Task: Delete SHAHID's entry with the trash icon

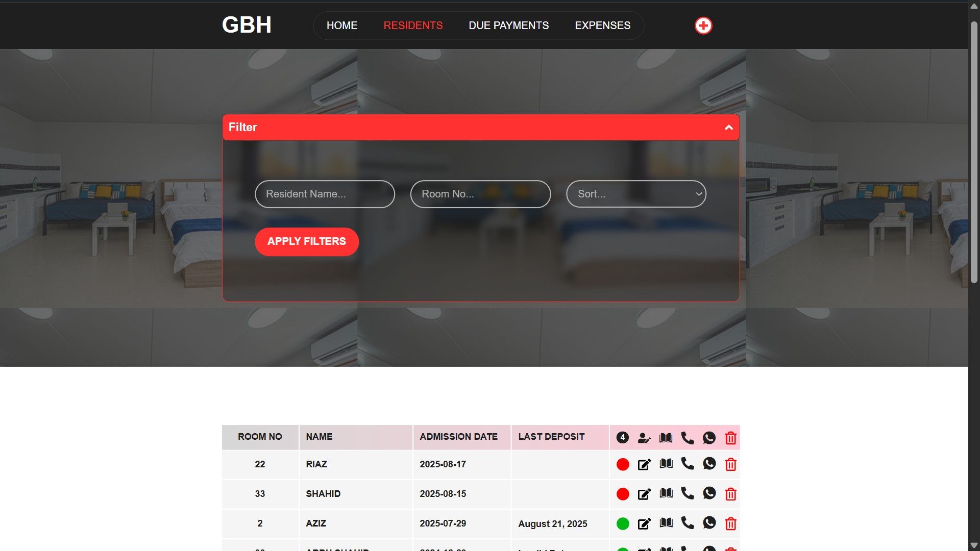Action: coord(731,494)
